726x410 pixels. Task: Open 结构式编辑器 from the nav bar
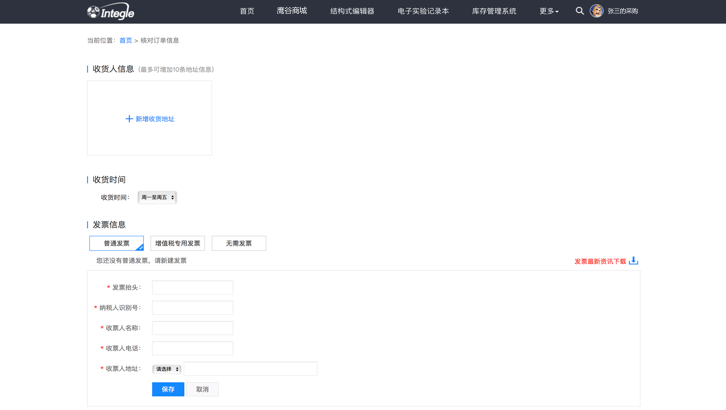tap(352, 11)
